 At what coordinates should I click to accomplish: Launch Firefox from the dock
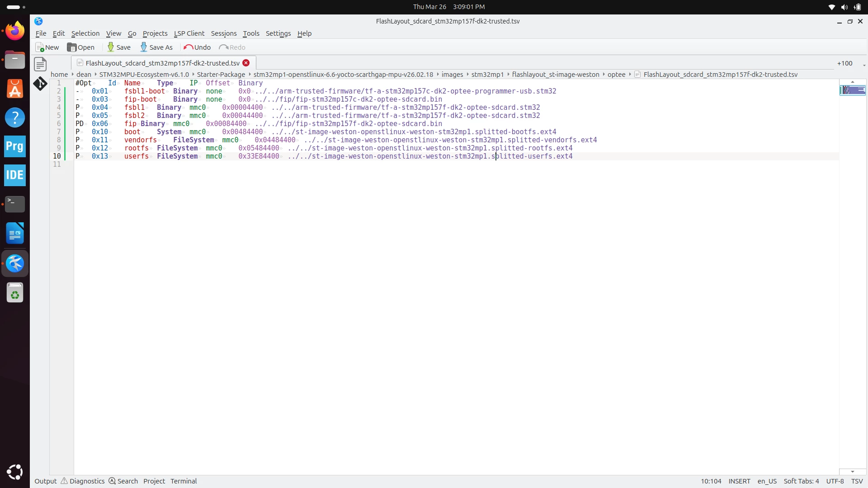point(15,31)
